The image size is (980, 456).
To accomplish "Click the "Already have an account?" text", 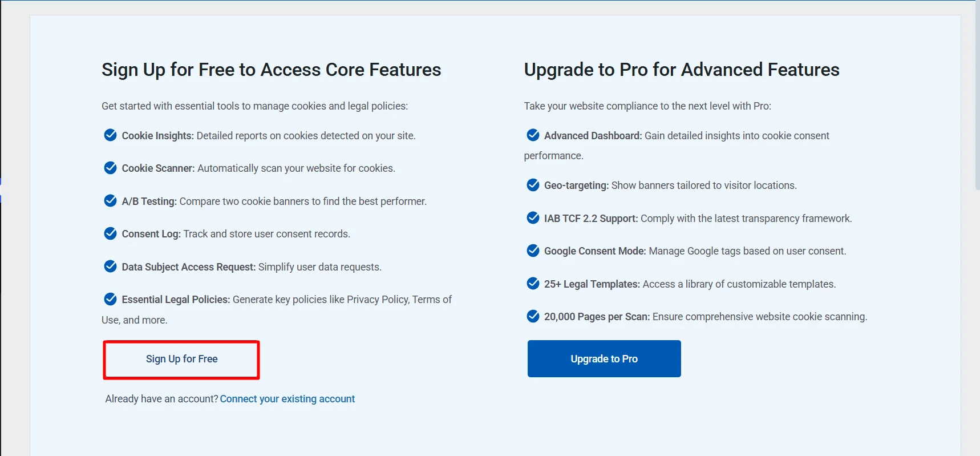I will point(161,399).
